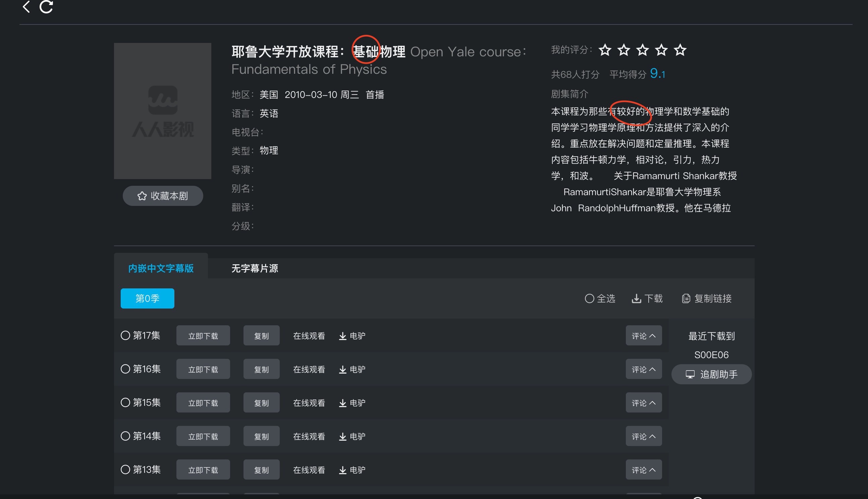The width and height of the screenshot is (868, 499).
Task: Click the 共68人打分 rating count
Action: pos(575,74)
